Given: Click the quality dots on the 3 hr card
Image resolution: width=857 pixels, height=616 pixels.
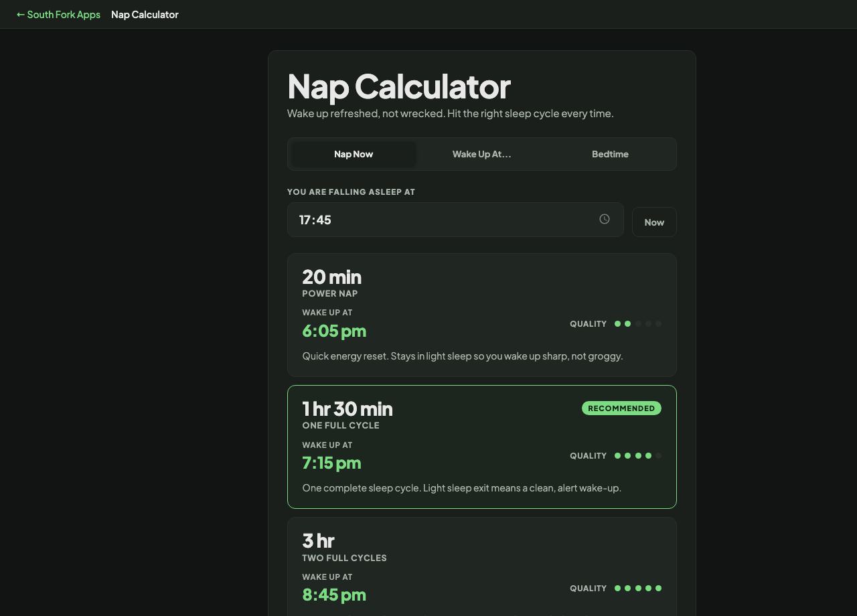Looking at the screenshot, I should 638,588.
